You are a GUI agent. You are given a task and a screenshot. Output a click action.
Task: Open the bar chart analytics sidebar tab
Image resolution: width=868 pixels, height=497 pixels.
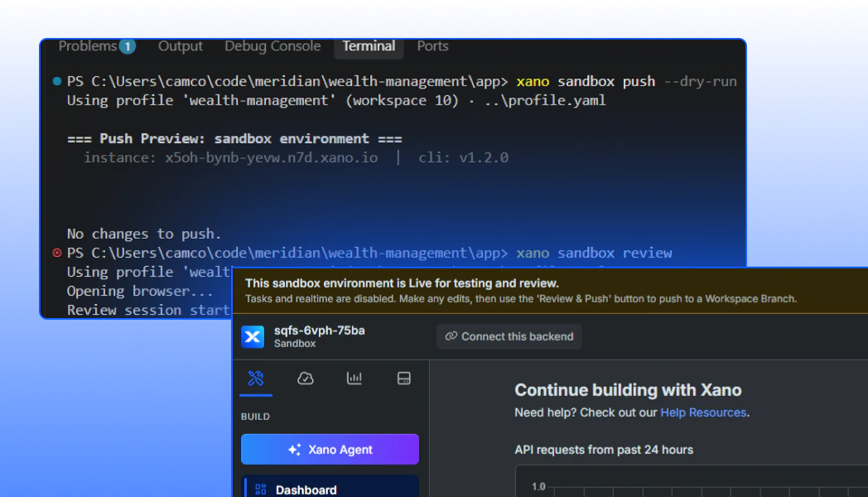(x=354, y=378)
